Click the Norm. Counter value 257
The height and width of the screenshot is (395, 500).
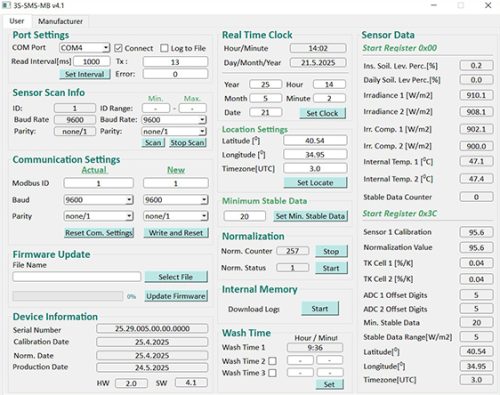coord(292,251)
